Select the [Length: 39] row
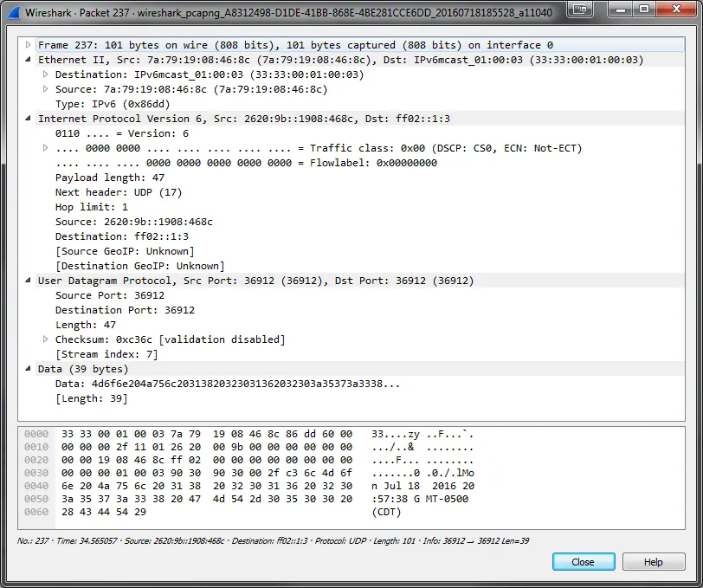The width and height of the screenshot is (703, 588). pos(92,398)
